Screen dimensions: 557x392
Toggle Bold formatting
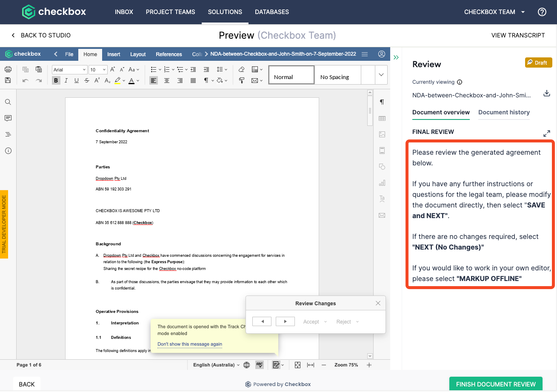click(56, 80)
